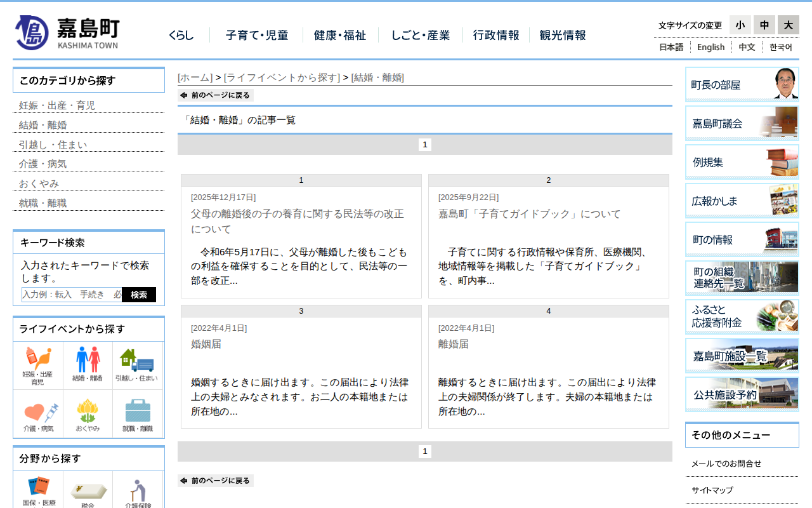Select the 就職・離職 briefcase icon
The width and height of the screenshot is (812, 508).
pos(137,415)
